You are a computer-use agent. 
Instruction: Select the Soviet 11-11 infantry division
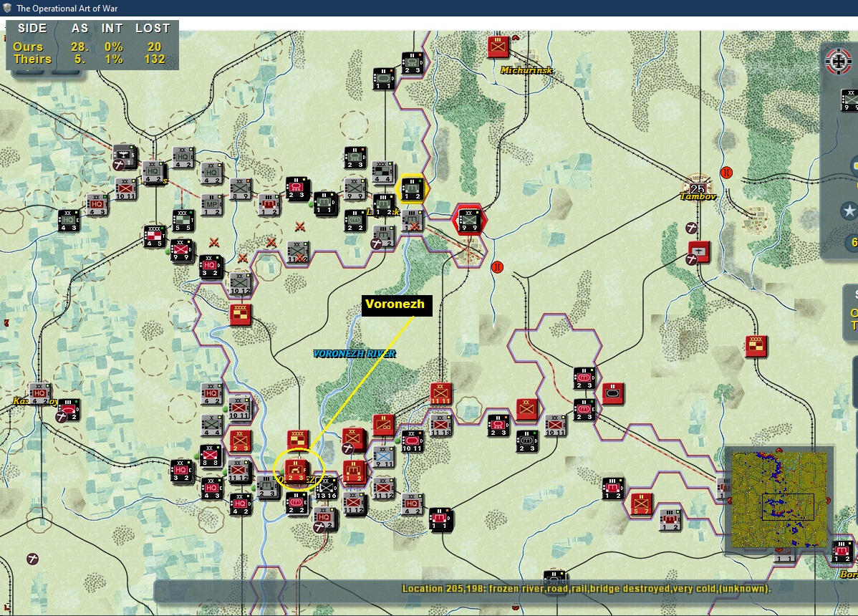click(440, 393)
